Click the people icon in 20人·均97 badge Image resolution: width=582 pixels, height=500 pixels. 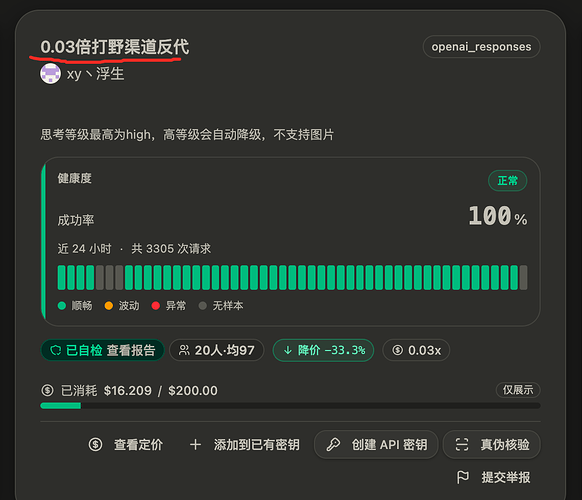184,350
